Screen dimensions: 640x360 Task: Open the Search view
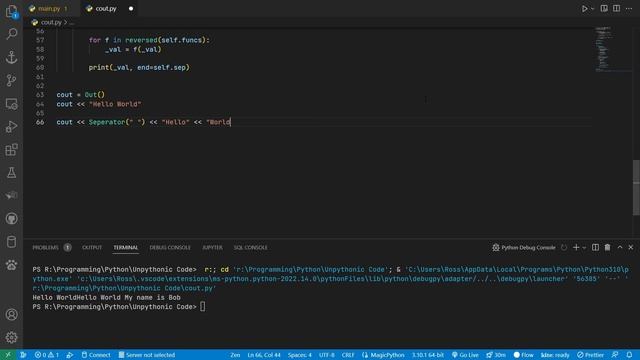11,33
